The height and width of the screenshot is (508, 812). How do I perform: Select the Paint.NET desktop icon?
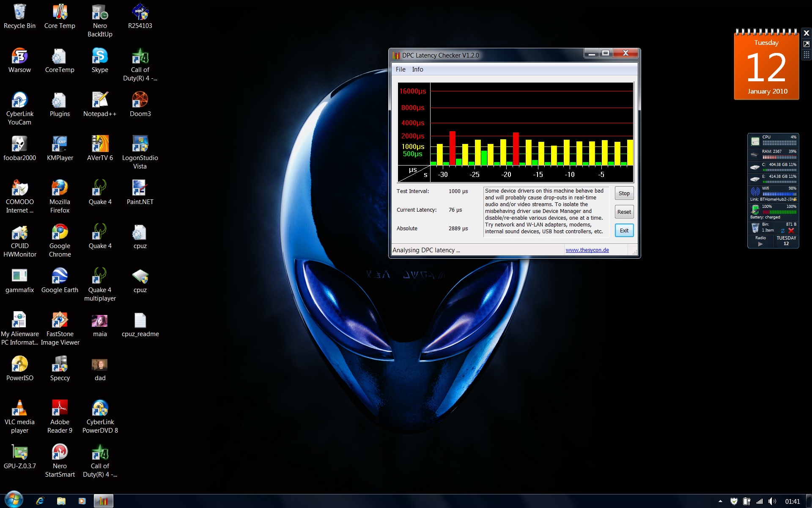point(140,193)
